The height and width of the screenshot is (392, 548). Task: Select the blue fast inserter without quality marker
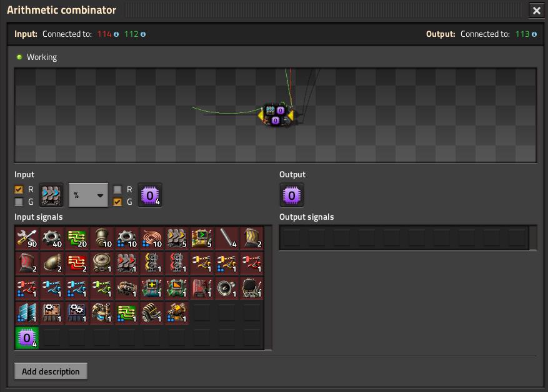coord(52,288)
